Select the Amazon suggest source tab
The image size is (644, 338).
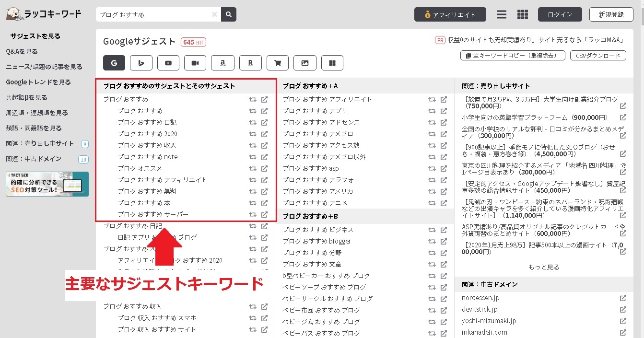pos(222,63)
